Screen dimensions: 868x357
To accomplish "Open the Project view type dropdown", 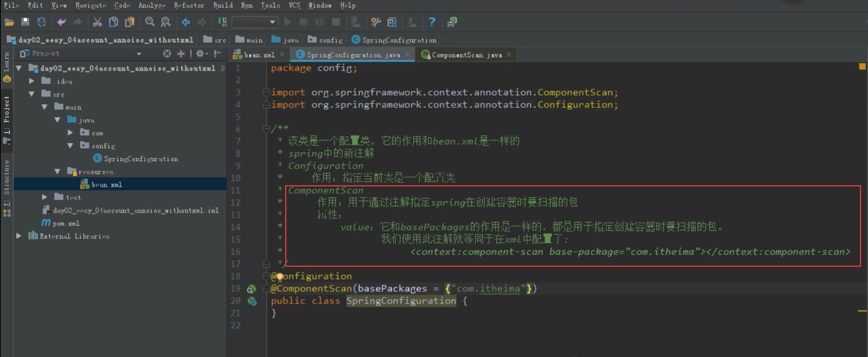I will pyautogui.click(x=139, y=54).
